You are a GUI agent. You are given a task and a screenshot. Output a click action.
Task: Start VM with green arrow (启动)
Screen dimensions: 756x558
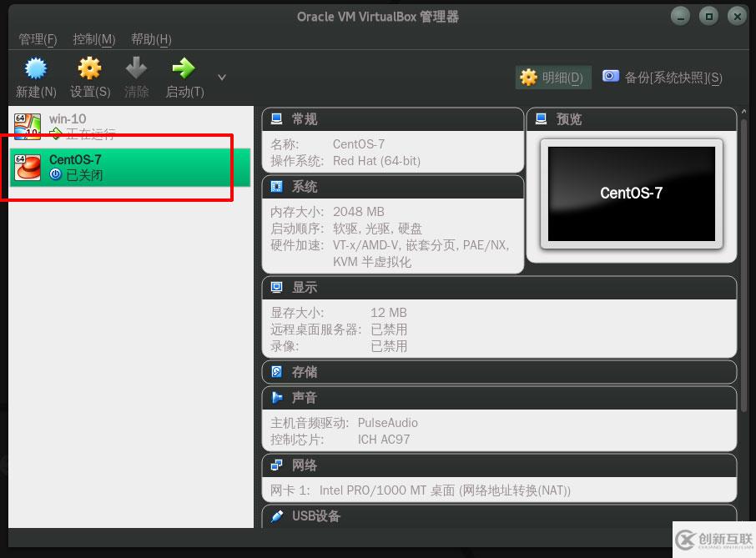coord(184,68)
